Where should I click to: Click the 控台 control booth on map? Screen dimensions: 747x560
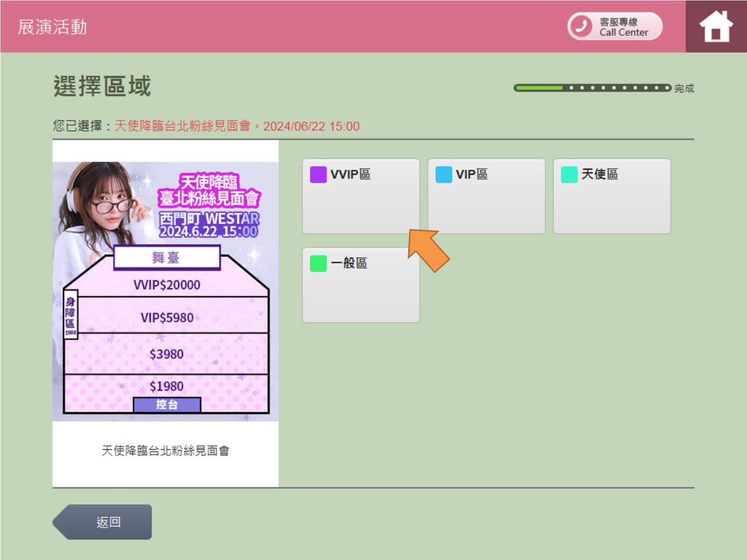click(167, 405)
